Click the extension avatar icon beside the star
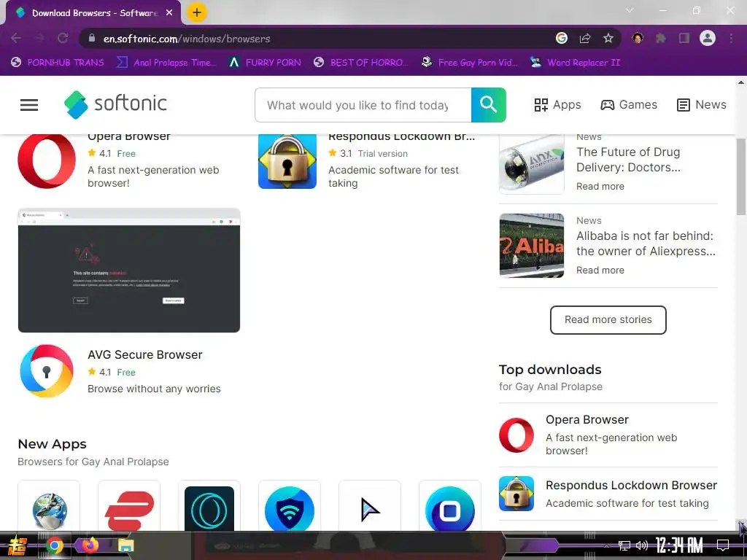This screenshot has width=747, height=560. tap(638, 38)
